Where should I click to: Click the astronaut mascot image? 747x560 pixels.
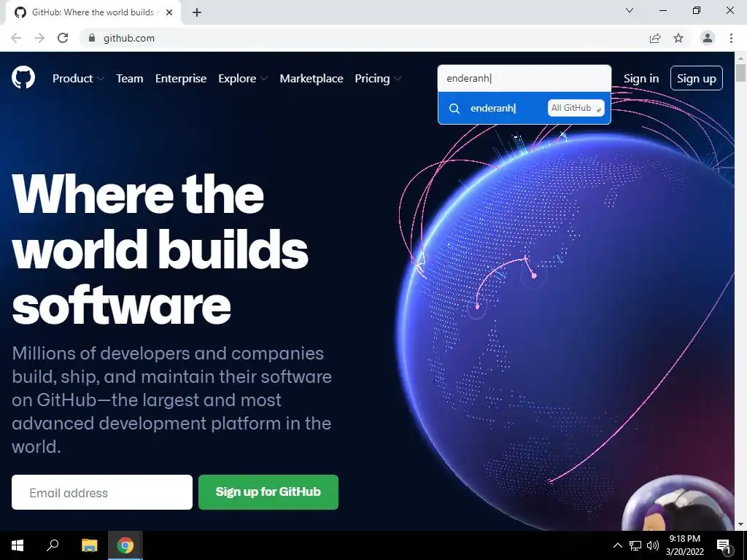pyautogui.click(x=677, y=504)
